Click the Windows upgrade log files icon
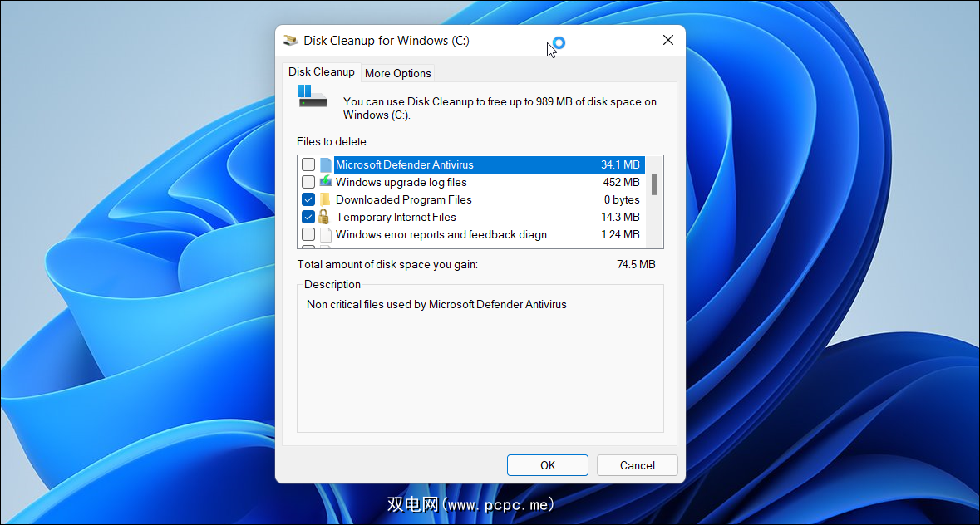980x525 pixels. tap(326, 182)
